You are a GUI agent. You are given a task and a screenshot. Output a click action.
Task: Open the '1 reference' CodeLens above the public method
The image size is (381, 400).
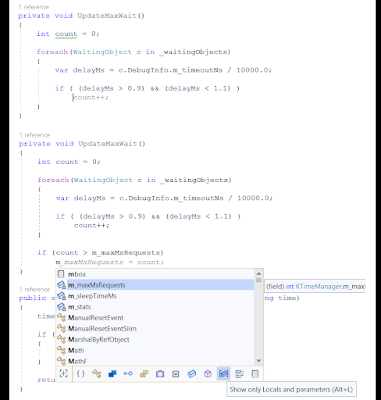click(35, 289)
